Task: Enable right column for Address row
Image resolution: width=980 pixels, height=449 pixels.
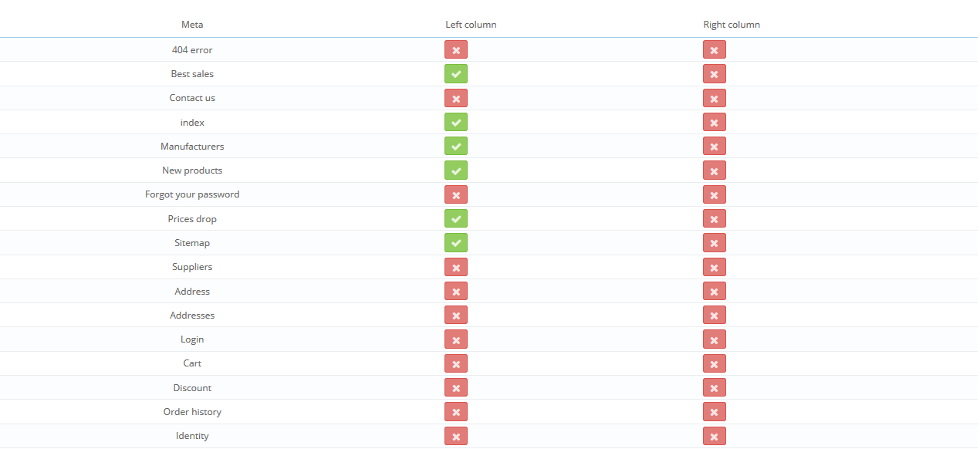Action: point(715,292)
